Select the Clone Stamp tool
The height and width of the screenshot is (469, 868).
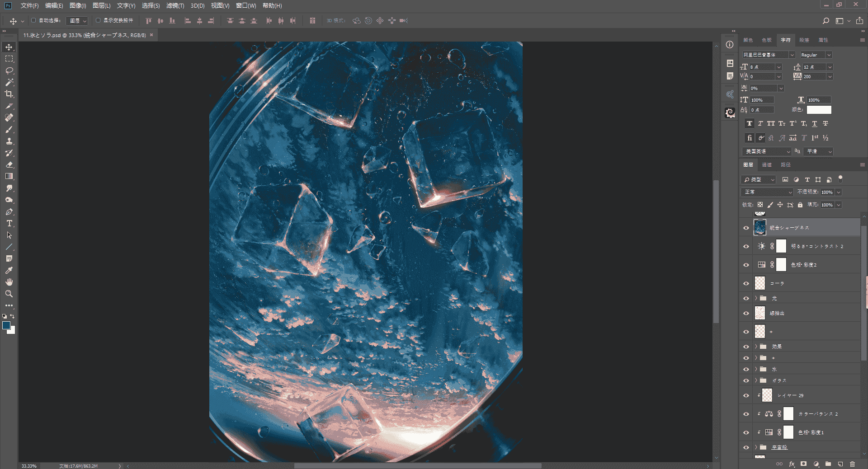coord(9,141)
